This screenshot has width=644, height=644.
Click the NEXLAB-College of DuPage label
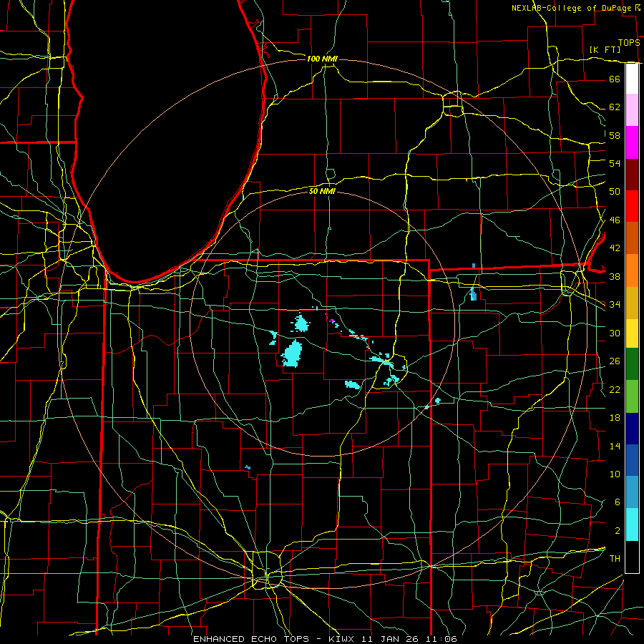point(573,8)
